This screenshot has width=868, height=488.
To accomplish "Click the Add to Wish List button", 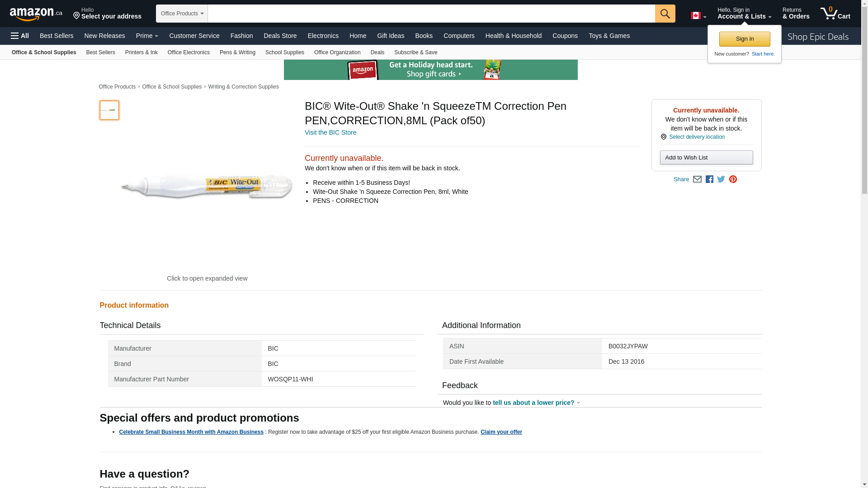I will click(x=706, y=158).
